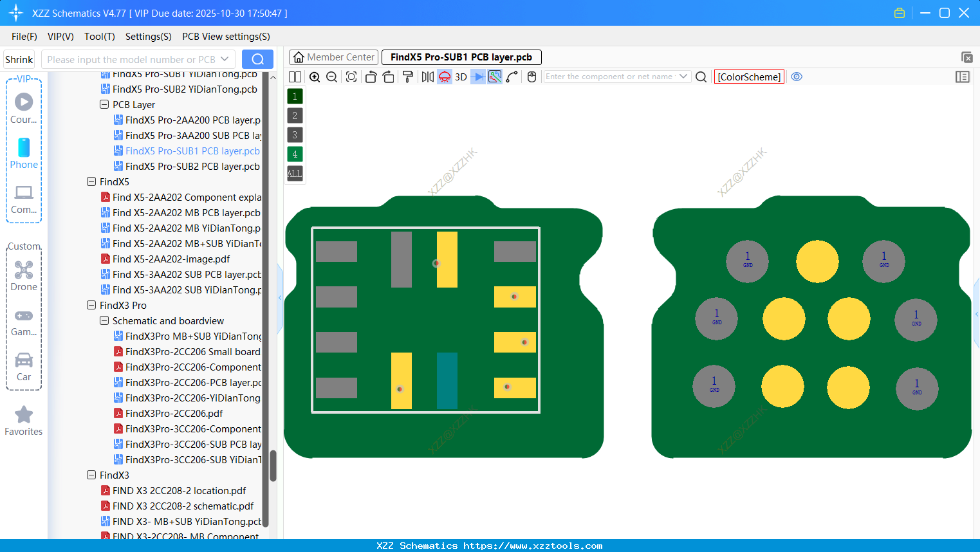Open FindX3Pro-2CC206.pdf file
Screen dimensions: 980x552
tap(169, 413)
